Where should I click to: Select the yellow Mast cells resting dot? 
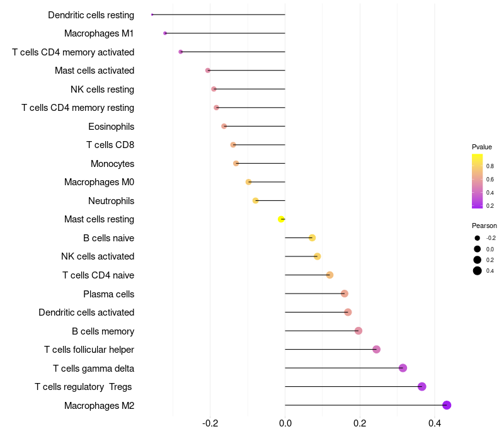point(281,219)
